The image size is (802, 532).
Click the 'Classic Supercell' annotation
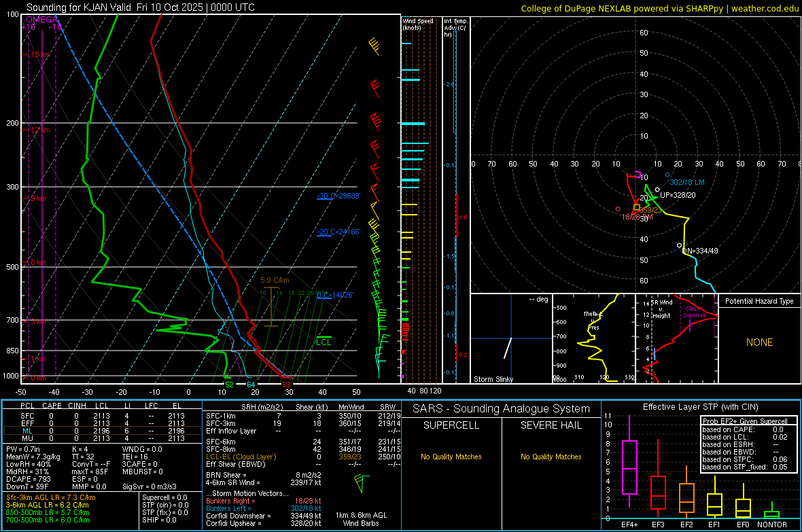(695, 312)
